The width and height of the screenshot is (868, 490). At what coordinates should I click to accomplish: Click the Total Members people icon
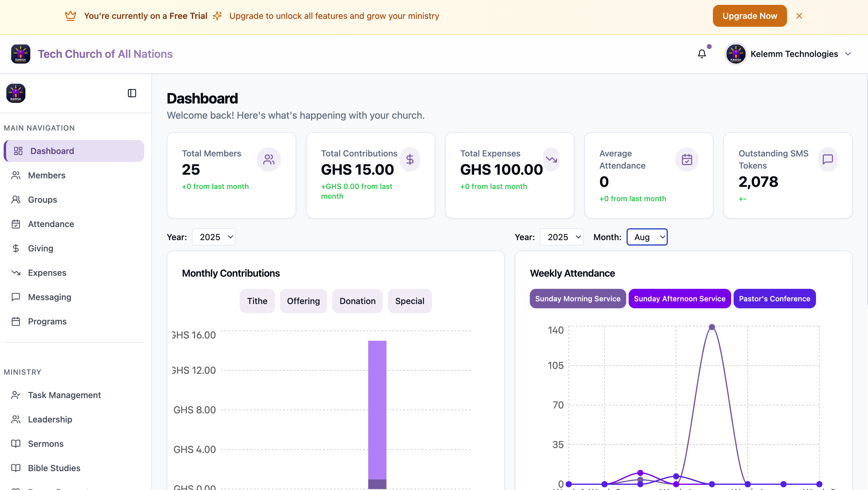tap(269, 159)
